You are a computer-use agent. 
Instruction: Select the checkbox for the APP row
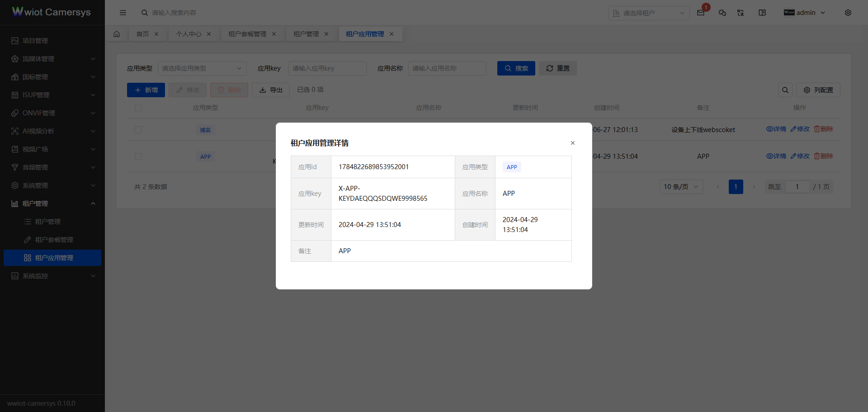[x=138, y=156]
